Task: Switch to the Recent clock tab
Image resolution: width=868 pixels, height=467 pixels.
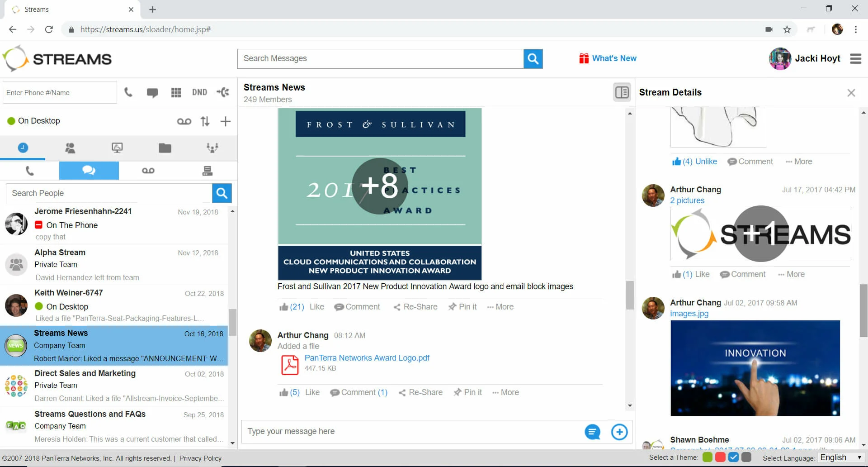Action: 23,148
